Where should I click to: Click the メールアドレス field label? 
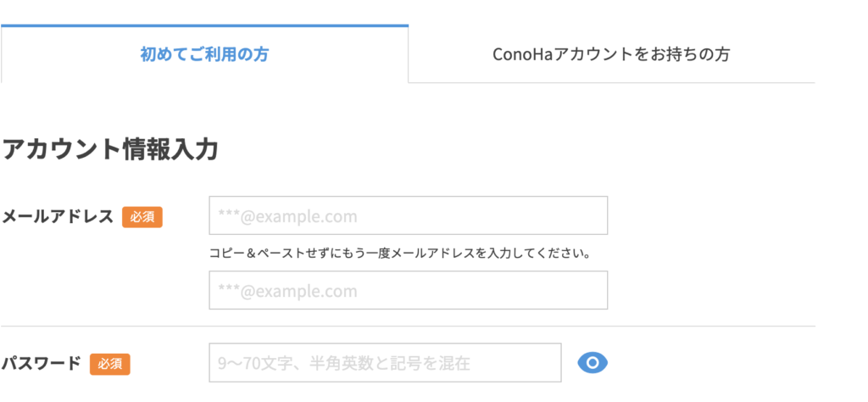point(58,216)
